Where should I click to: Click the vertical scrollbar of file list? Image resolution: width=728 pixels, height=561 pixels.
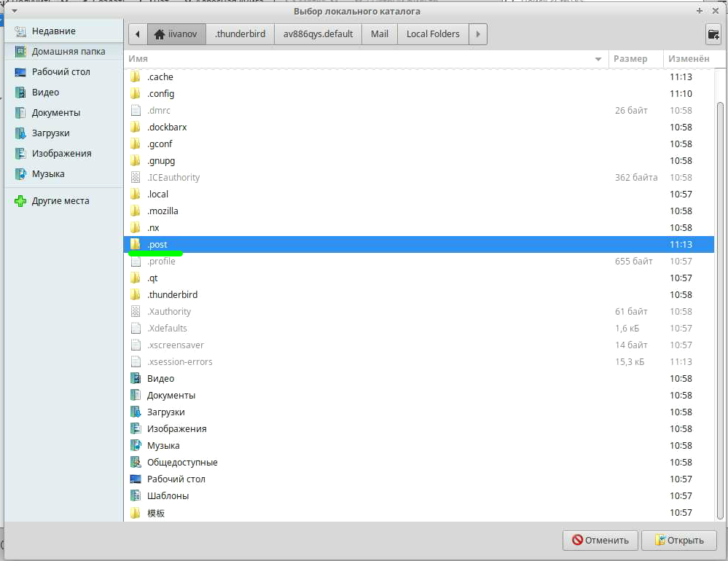tap(720, 311)
